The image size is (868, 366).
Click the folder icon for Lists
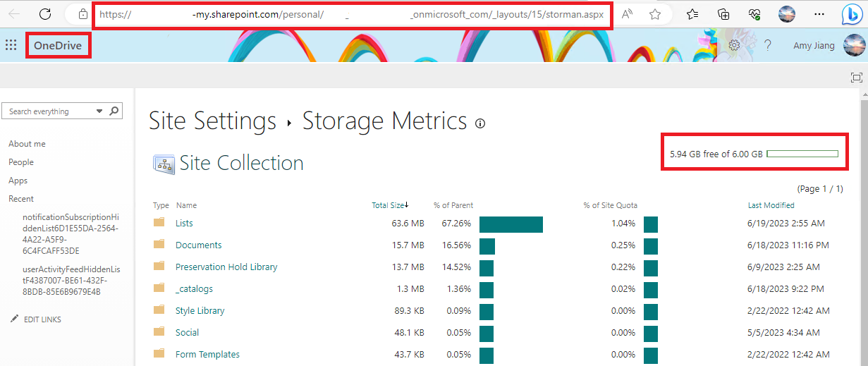(159, 223)
